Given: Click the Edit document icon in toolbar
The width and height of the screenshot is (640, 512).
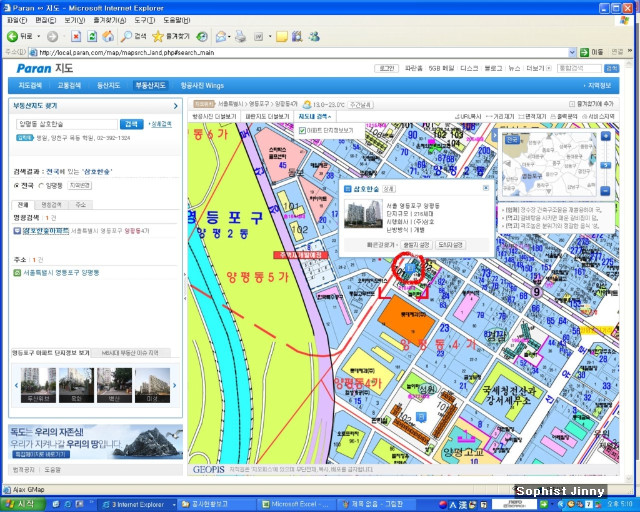Looking at the screenshot, I should tap(259, 37).
